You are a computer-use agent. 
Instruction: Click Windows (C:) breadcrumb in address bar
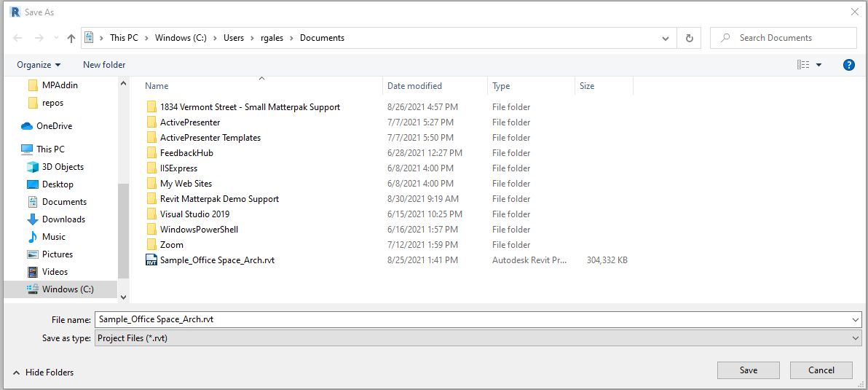coord(181,38)
